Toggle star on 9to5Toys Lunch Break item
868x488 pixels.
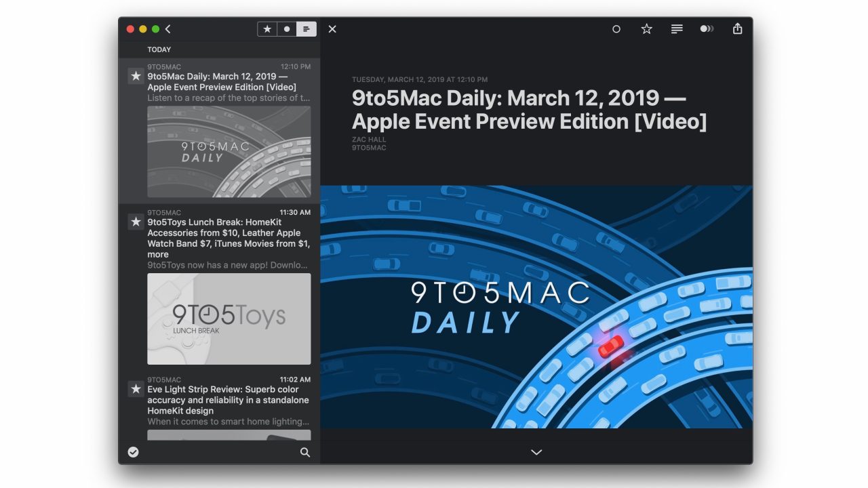pos(136,222)
